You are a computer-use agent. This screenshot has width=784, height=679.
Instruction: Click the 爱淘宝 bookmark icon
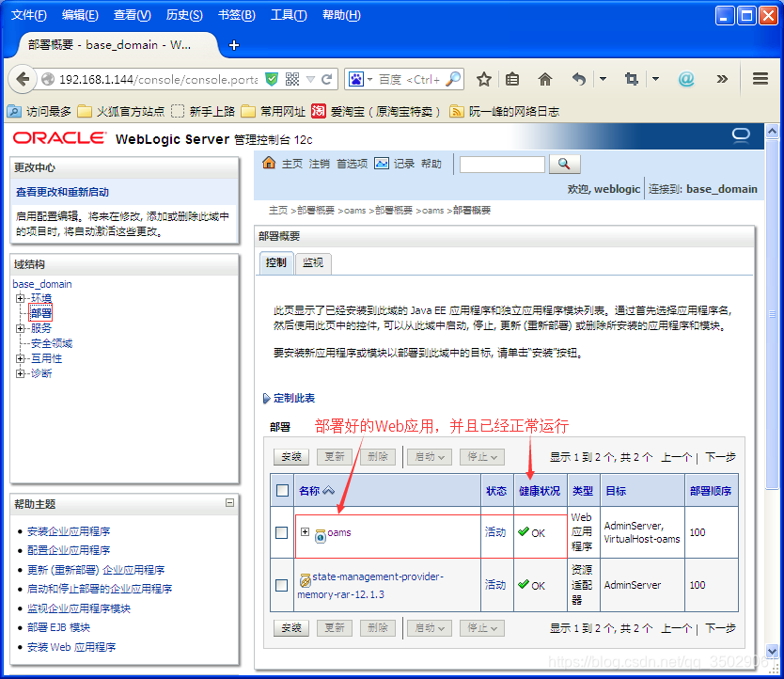(319, 111)
